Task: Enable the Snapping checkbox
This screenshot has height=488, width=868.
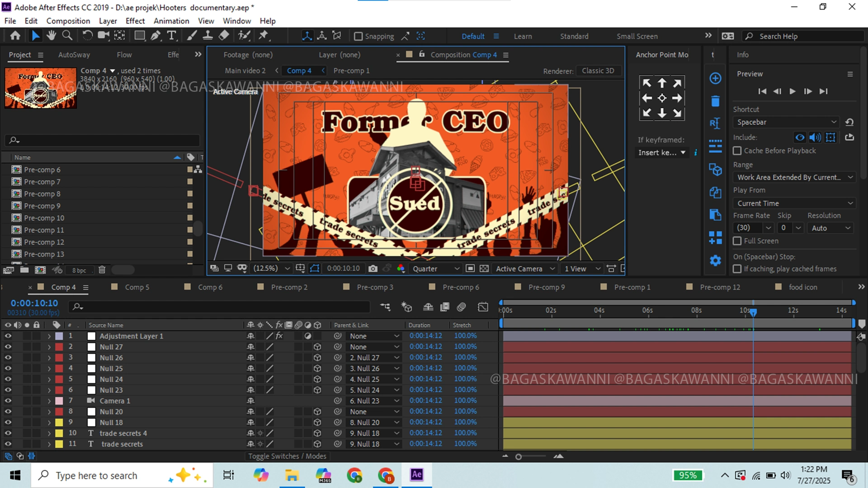Action: [x=358, y=36]
